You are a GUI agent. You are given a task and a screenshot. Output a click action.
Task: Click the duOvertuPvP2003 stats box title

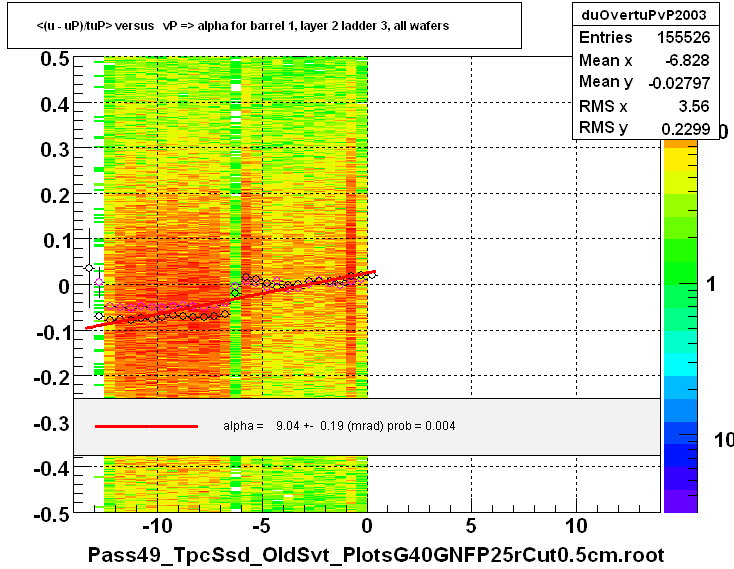pyautogui.click(x=644, y=15)
